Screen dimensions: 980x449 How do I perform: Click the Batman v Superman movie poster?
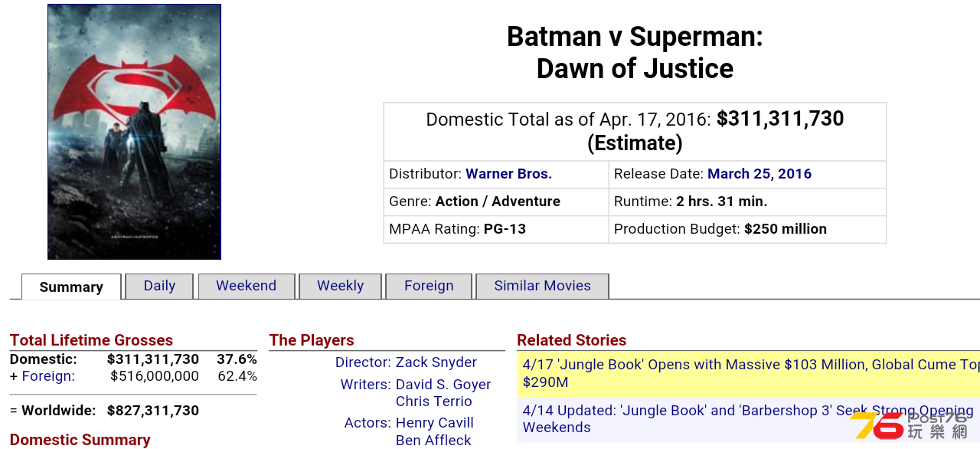[134, 132]
